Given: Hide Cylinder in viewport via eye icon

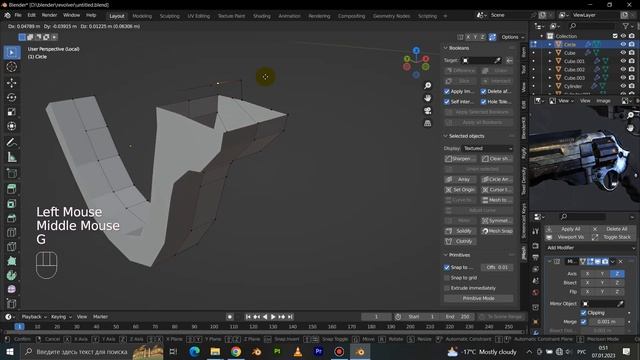Looking at the screenshot, I should (x=623, y=86).
